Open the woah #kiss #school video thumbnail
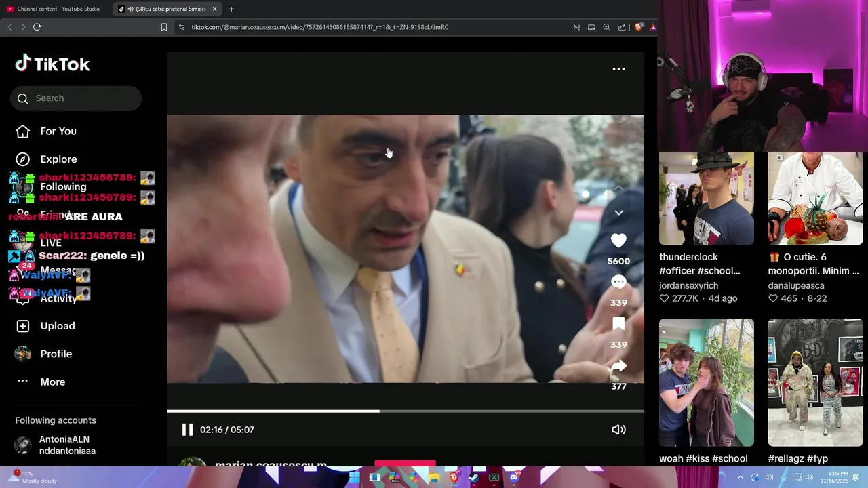 pos(707,382)
